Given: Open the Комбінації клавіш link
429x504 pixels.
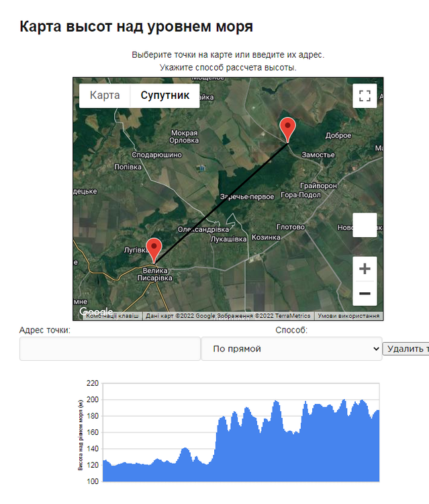Looking at the screenshot, I should click(112, 316).
